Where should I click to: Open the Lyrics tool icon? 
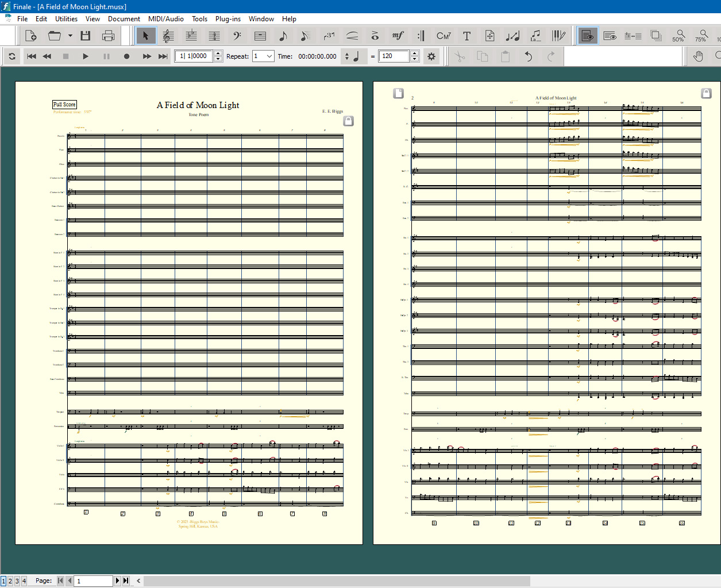535,36
